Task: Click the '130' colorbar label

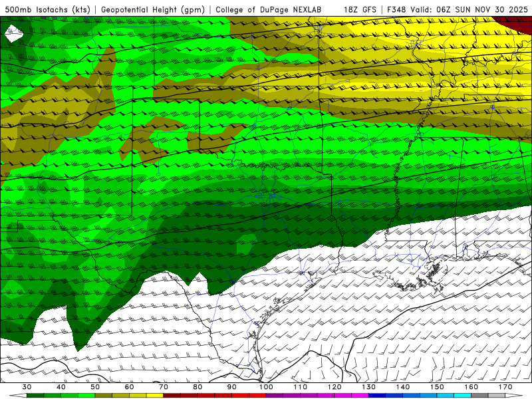Action: pyautogui.click(x=369, y=387)
